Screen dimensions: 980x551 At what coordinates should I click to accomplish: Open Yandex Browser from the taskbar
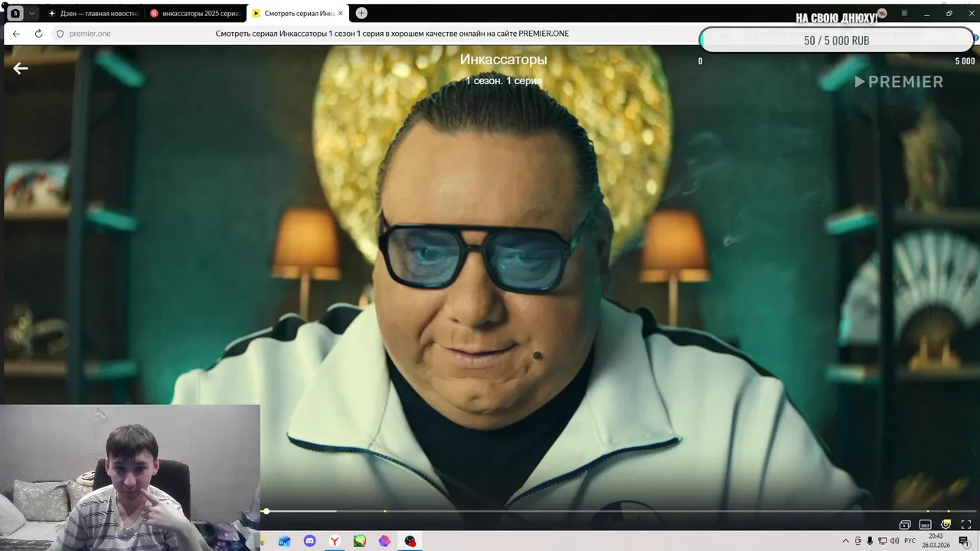[335, 541]
